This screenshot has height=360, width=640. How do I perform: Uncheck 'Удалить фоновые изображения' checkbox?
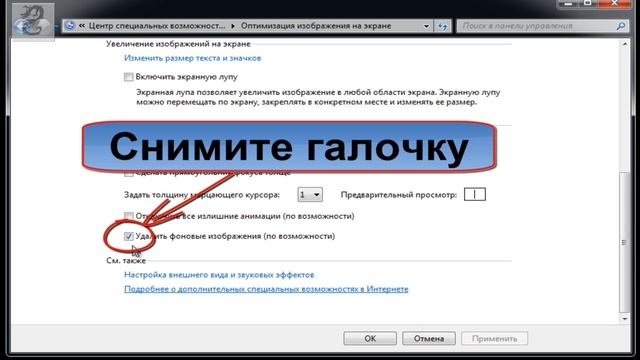click(129, 236)
